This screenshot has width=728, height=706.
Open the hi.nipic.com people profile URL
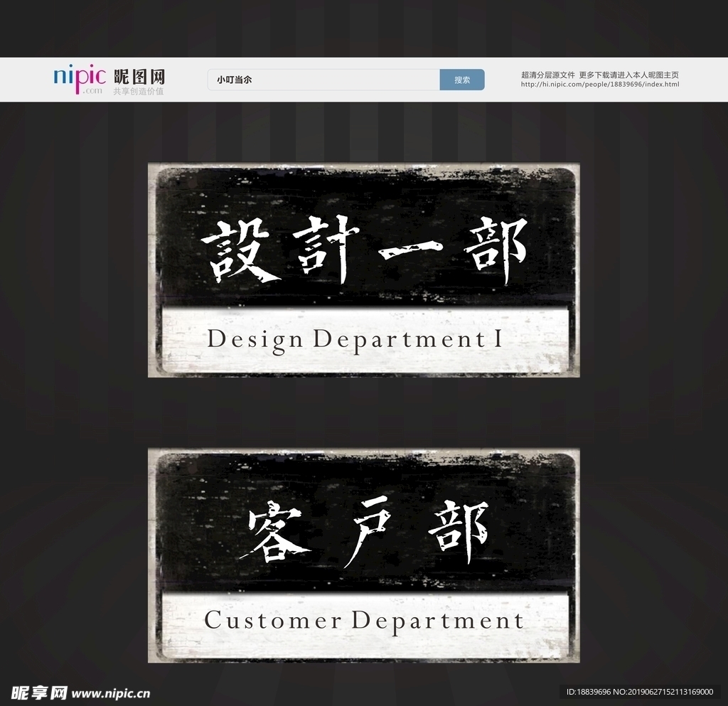click(x=599, y=85)
